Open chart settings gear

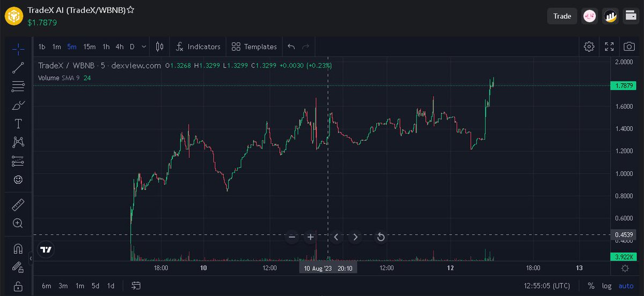click(589, 47)
